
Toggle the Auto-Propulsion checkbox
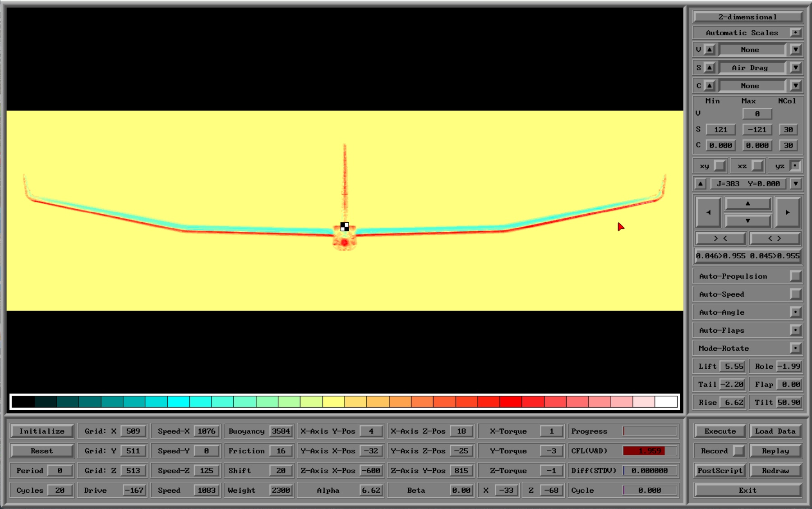click(x=796, y=276)
